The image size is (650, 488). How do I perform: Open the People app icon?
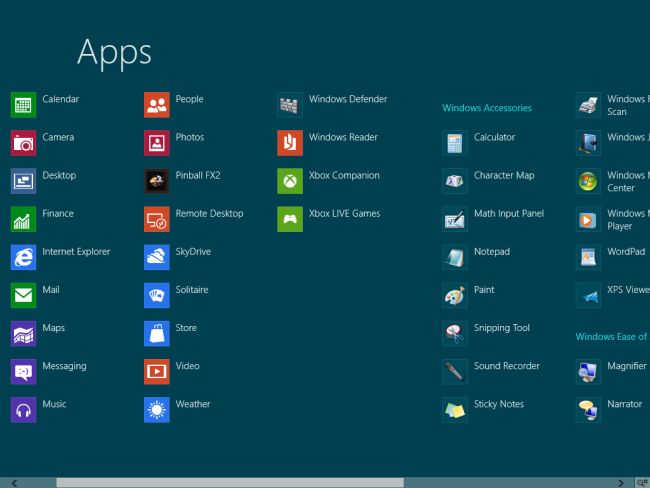click(x=157, y=105)
